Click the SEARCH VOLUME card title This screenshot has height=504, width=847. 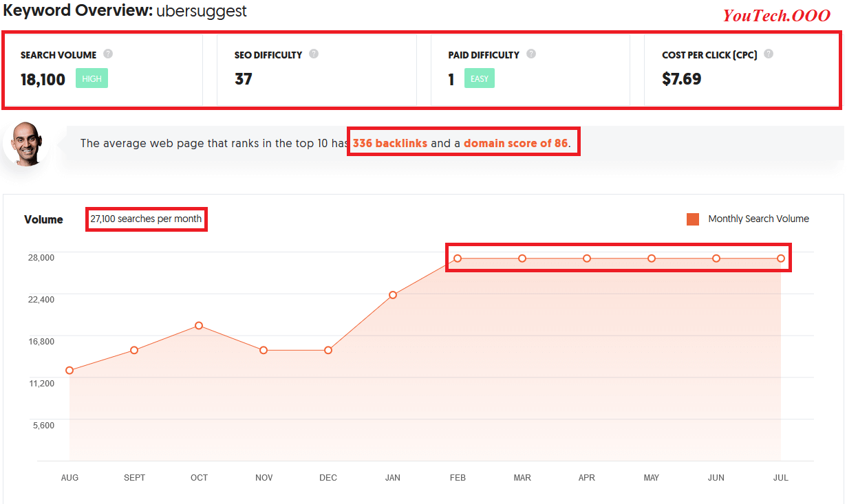(58, 55)
